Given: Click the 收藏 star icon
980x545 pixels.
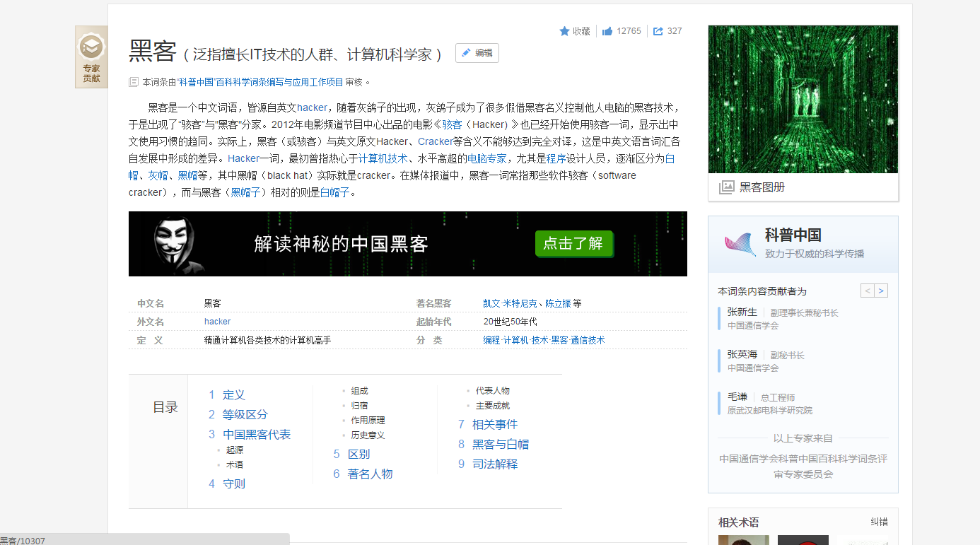Looking at the screenshot, I should [x=564, y=31].
